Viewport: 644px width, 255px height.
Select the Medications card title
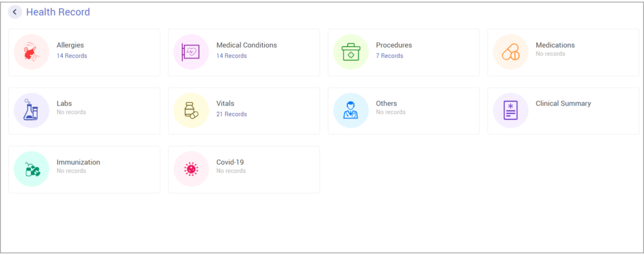click(x=555, y=45)
